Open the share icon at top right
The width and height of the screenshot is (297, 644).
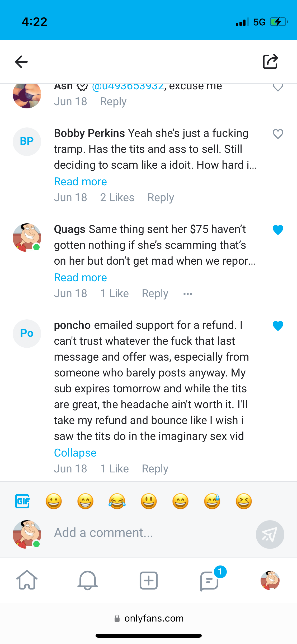tap(270, 62)
